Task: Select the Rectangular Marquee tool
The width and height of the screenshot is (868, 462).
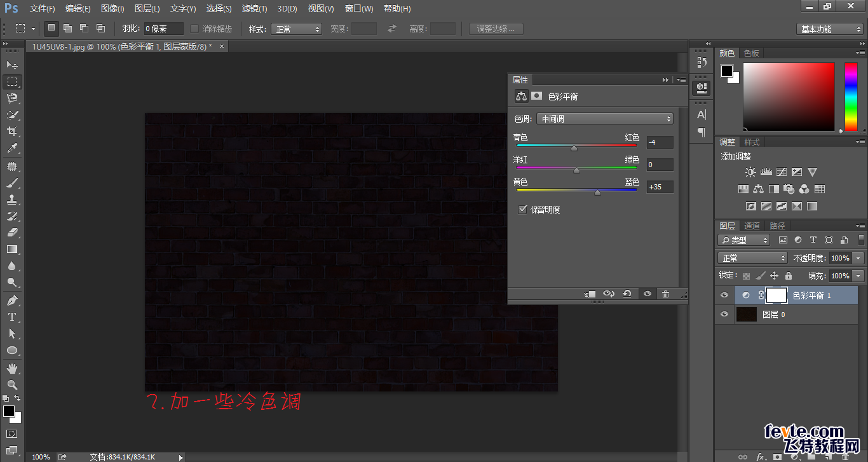Action: click(12, 82)
